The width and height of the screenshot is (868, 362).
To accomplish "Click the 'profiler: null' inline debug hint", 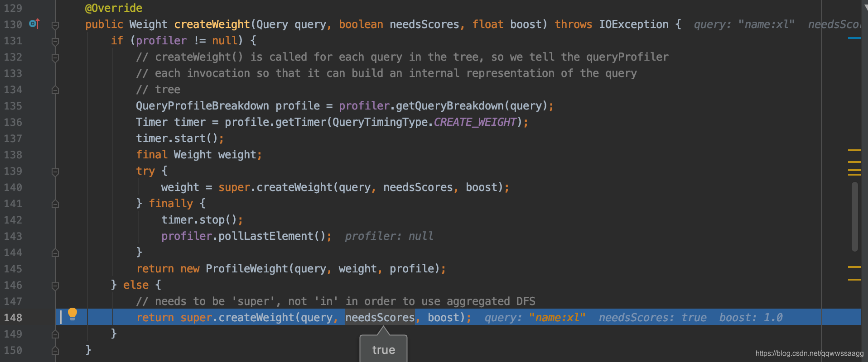I will pos(389,236).
